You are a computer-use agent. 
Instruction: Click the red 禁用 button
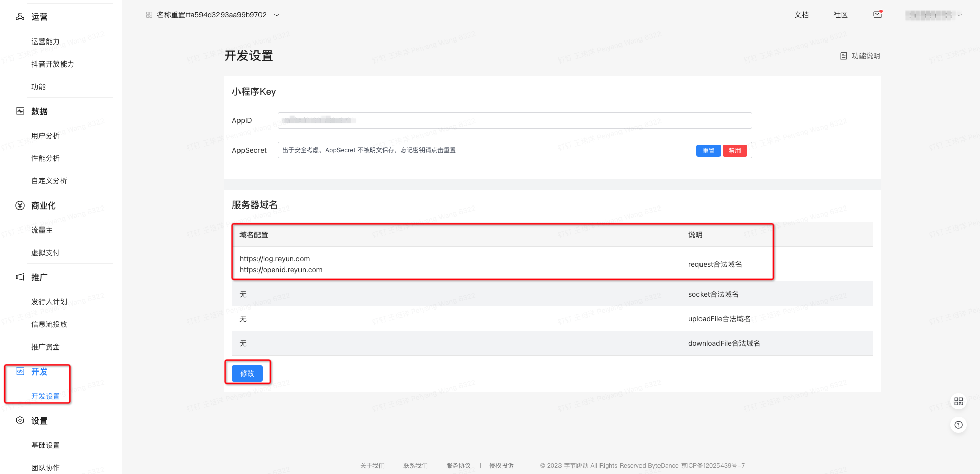pyautogui.click(x=734, y=151)
